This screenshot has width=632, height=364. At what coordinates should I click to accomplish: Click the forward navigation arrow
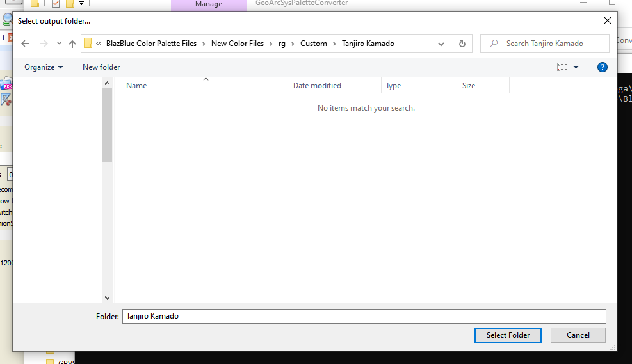pyautogui.click(x=44, y=44)
